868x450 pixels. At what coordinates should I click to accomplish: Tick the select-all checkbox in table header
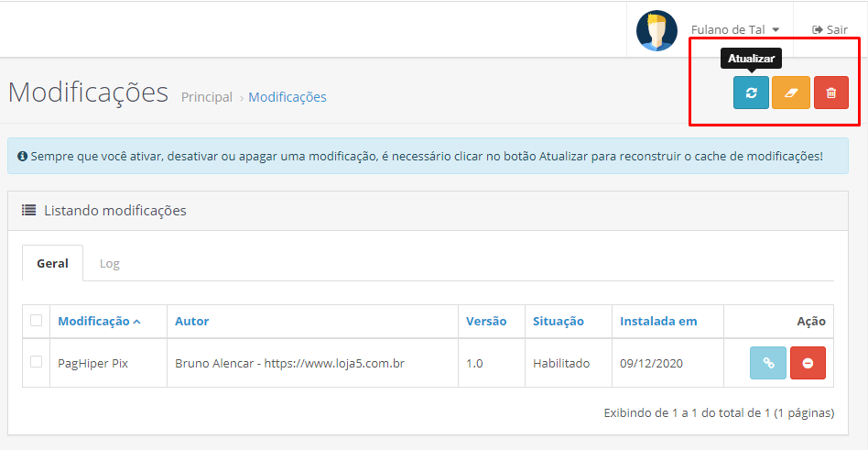pyautogui.click(x=36, y=321)
